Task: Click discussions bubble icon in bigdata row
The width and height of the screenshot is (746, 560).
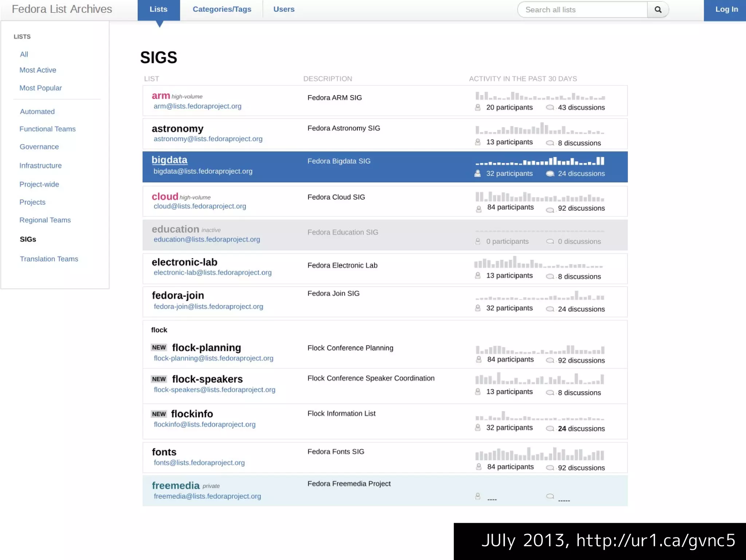Action: (x=550, y=173)
